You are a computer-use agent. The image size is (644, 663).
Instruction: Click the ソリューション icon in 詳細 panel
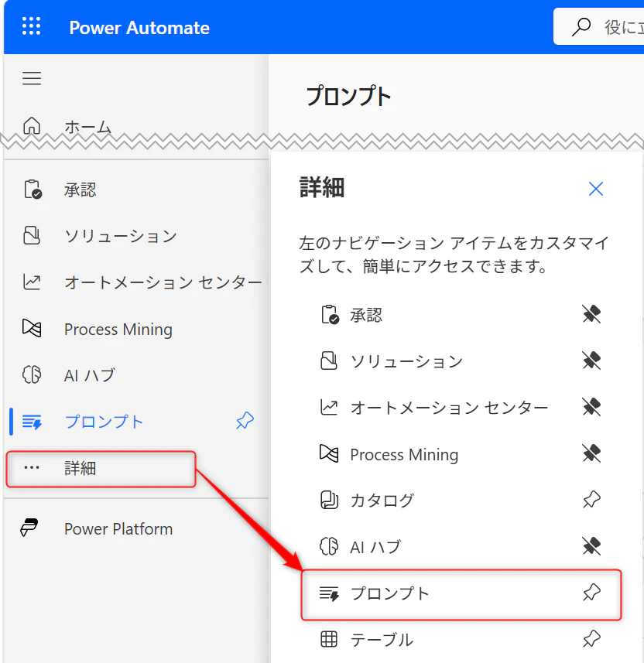point(329,361)
